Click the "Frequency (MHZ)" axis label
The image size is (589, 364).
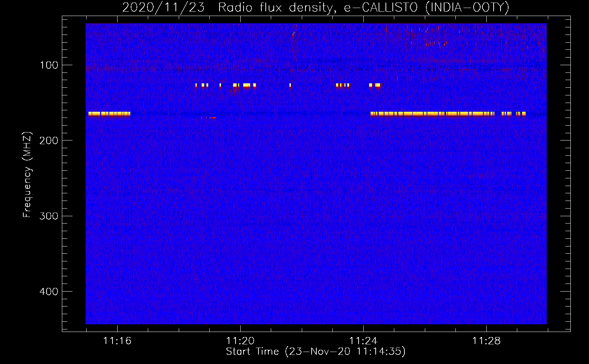coord(27,175)
